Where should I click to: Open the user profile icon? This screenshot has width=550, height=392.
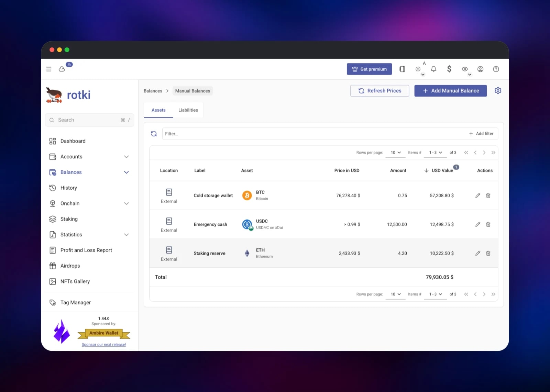point(481,69)
